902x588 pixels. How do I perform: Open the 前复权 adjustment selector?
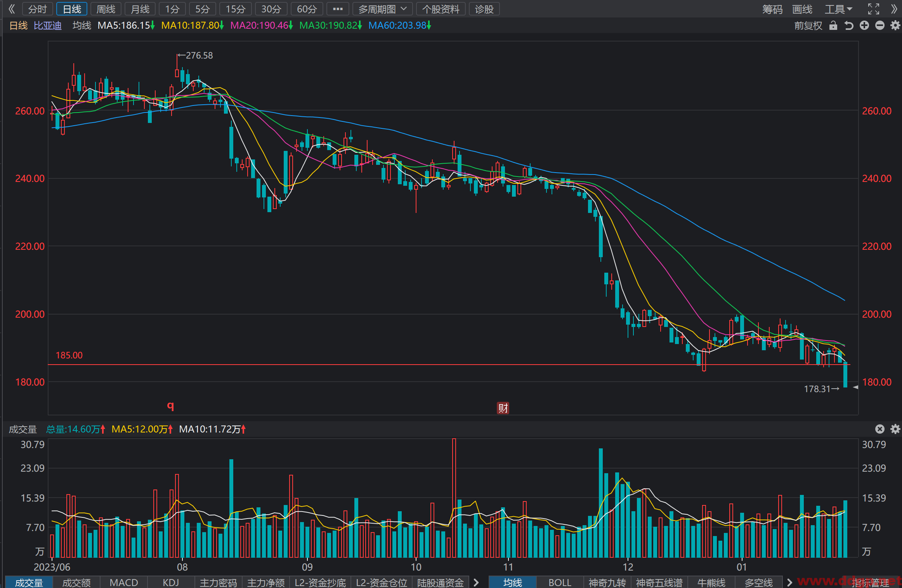[x=808, y=26]
